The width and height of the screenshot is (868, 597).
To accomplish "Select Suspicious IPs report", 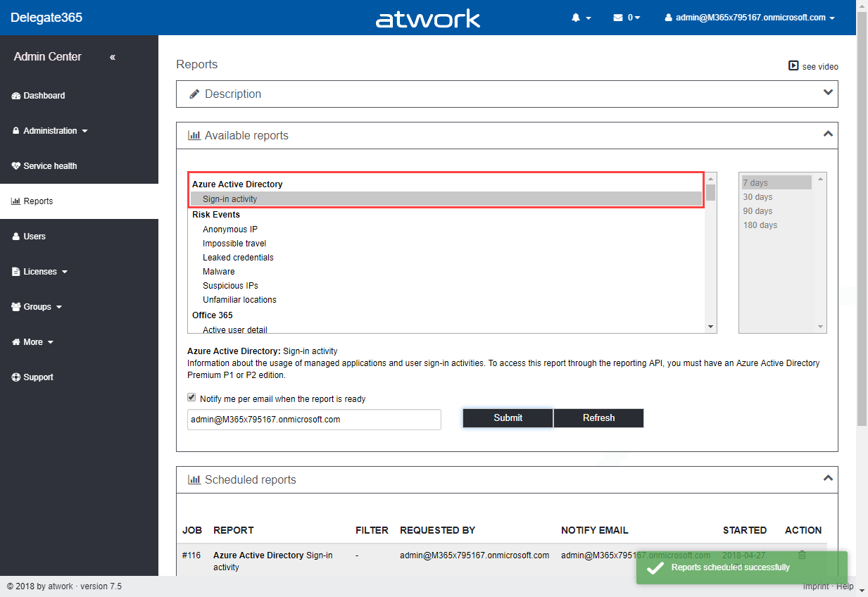I will (230, 286).
